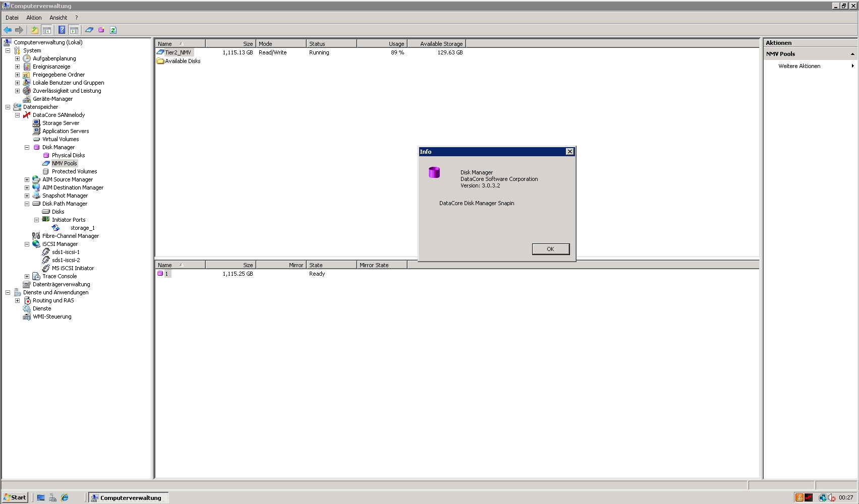Select Protected Volumes in tree
The height and width of the screenshot is (504, 859).
click(74, 171)
